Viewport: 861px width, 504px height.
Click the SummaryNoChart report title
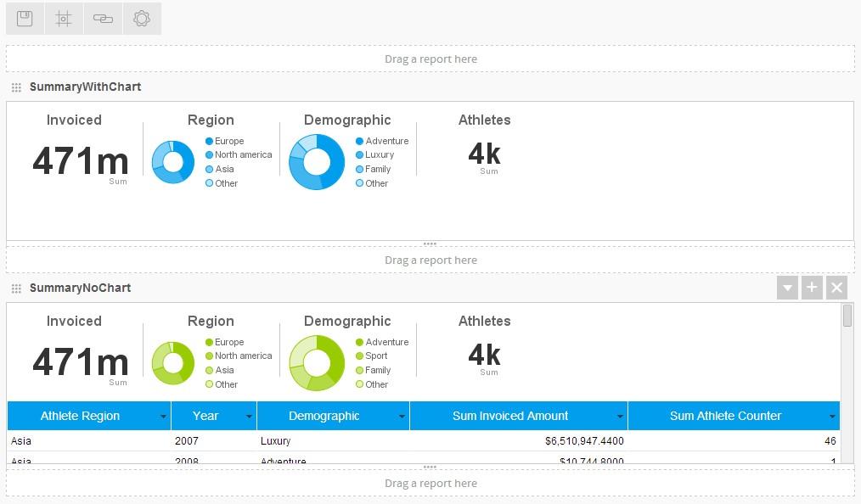tap(80, 288)
